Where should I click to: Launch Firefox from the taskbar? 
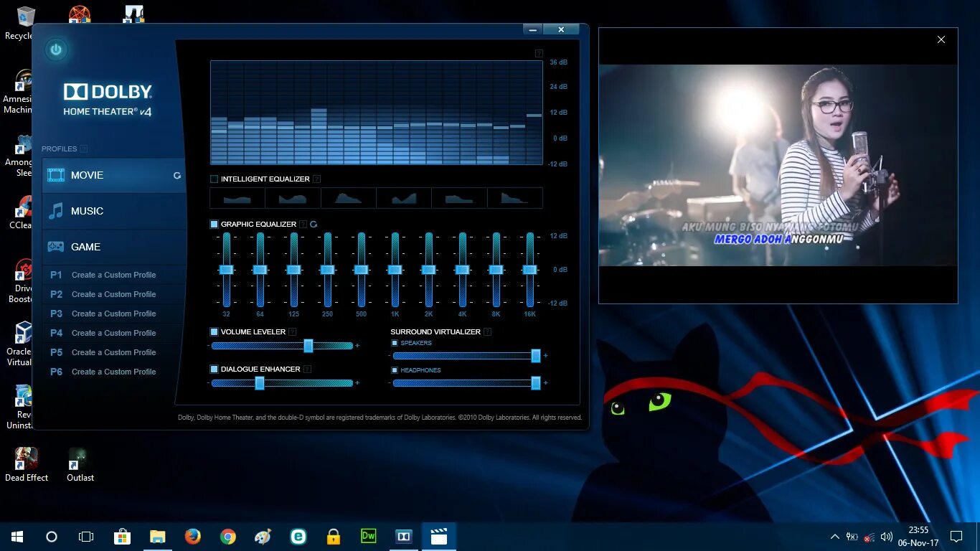coord(192,537)
